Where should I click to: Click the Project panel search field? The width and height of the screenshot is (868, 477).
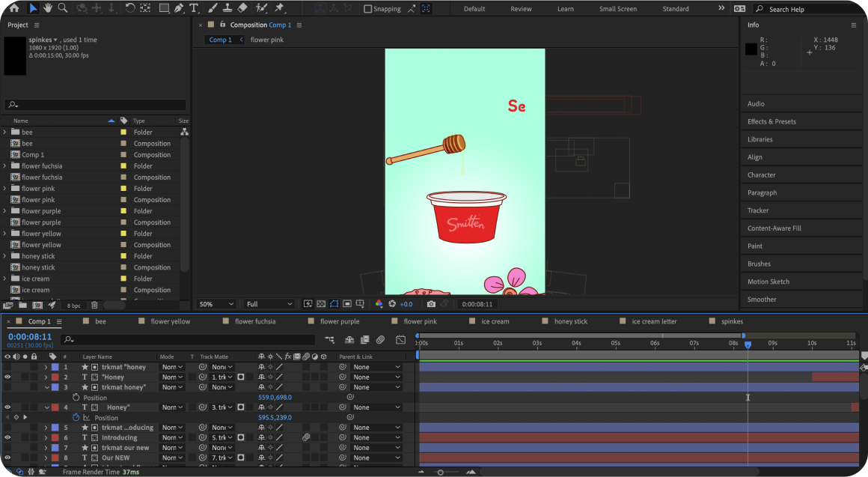click(x=95, y=105)
